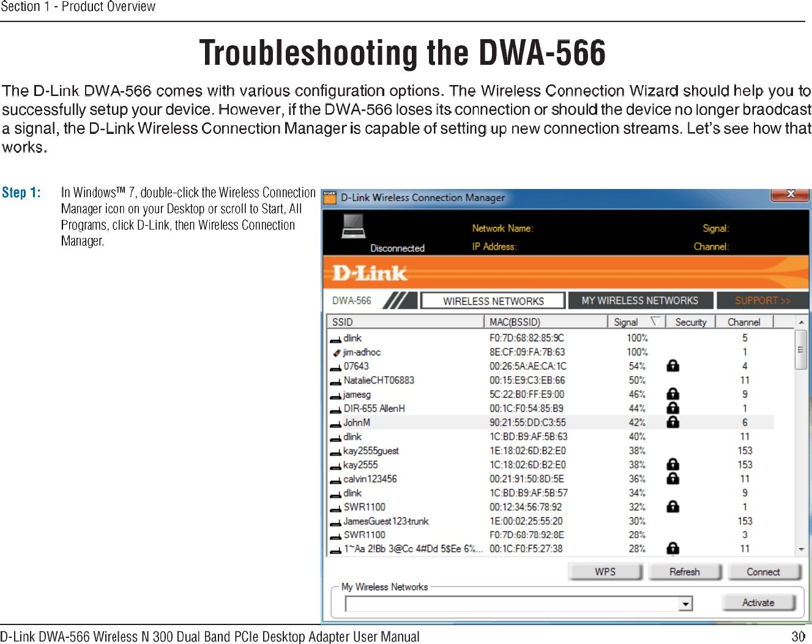This screenshot has height=644, width=812.
Task: Open the SUPPORT >> tab
Action: point(762,300)
